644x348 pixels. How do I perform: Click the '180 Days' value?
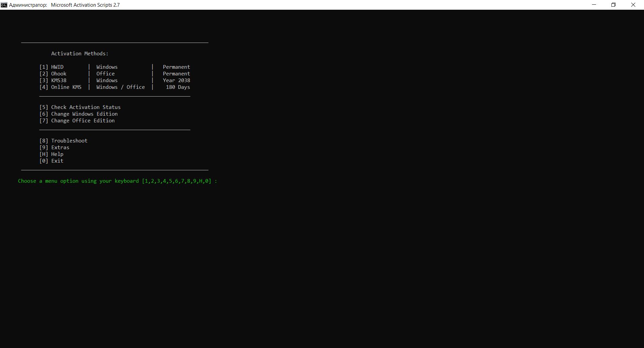coord(178,87)
